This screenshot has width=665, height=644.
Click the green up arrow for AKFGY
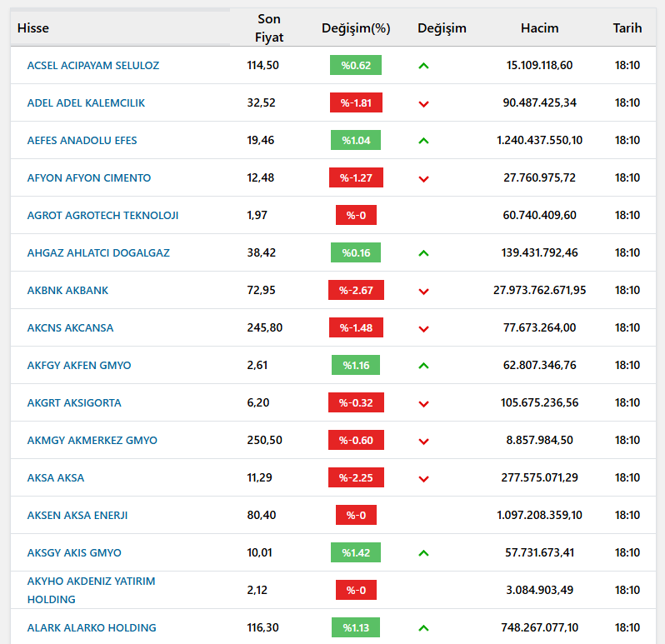(x=423, y=366)
